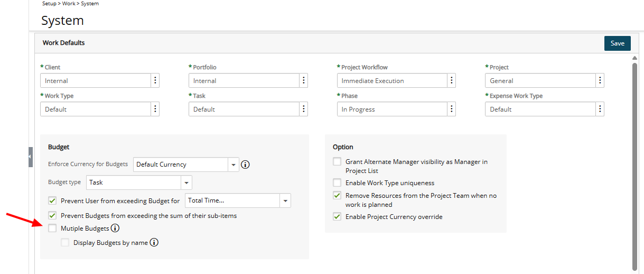
Task: Open the Project Workflow three-dot menu
Action: click(x=451, y=80)
